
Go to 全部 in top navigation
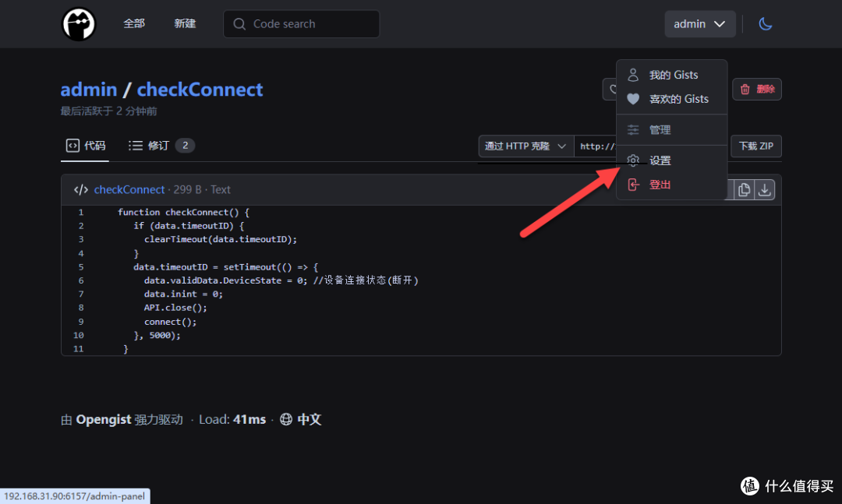[x=134, y=23]
